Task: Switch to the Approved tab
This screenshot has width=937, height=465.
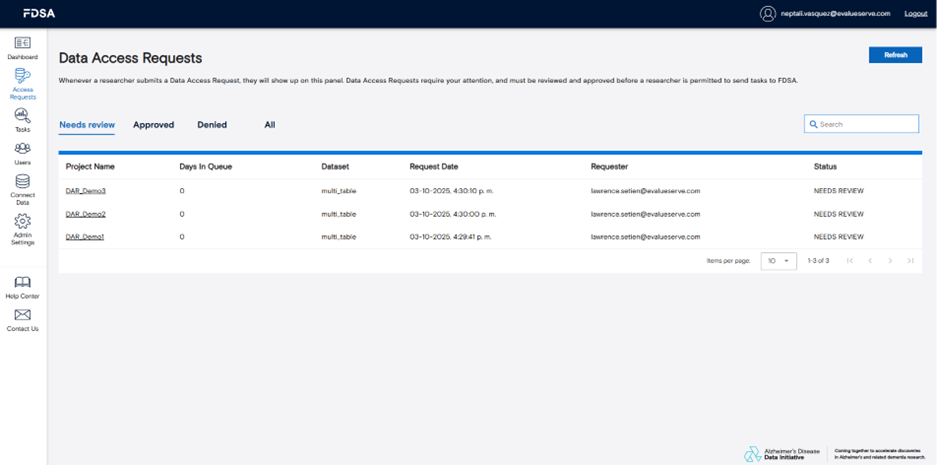Action: click(153, 125)
